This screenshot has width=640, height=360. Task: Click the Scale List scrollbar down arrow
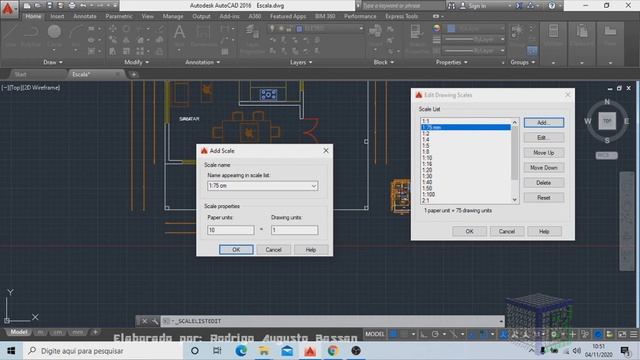[x=514, y=200]
